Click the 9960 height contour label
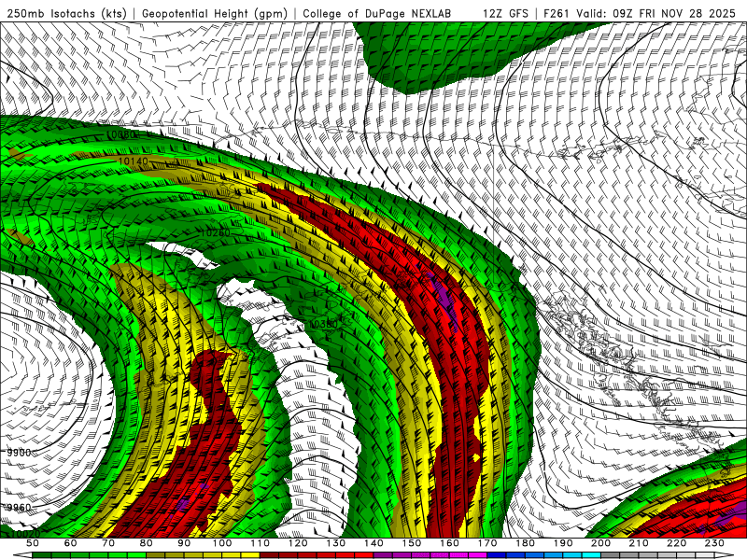747x560 pixels. pyautogui.click(x=19, y=508)
